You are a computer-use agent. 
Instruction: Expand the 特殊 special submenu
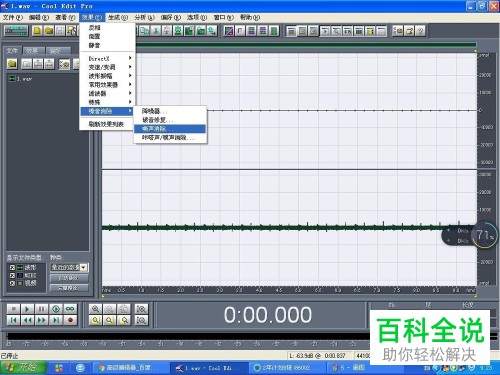tap(107, 102)
